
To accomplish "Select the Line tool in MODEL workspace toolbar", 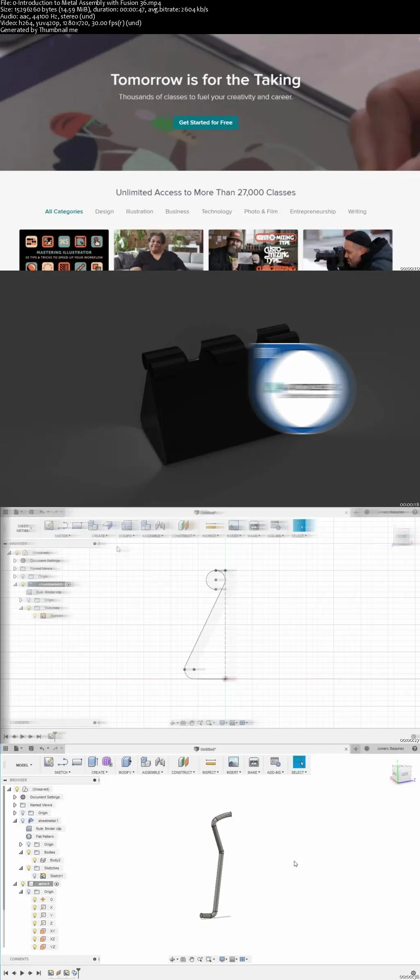I will (x=63, y=762).
